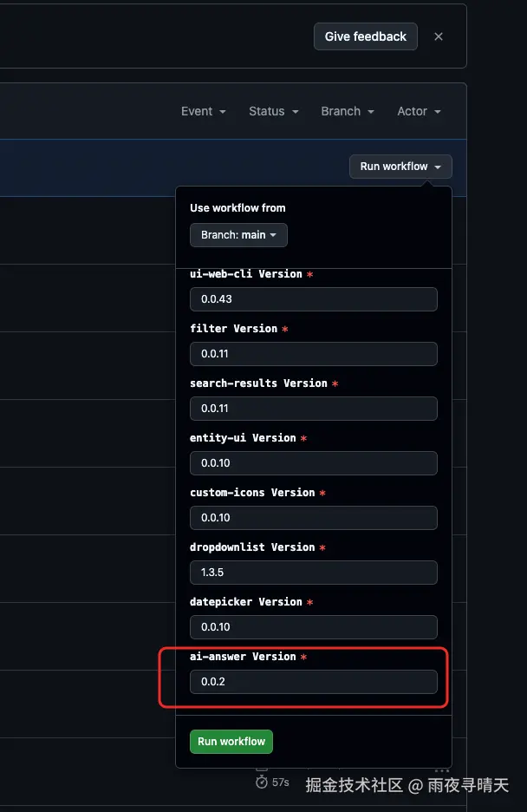Focus the dropdownlist Version input
527x812 pixels.
tap(313, 573)
